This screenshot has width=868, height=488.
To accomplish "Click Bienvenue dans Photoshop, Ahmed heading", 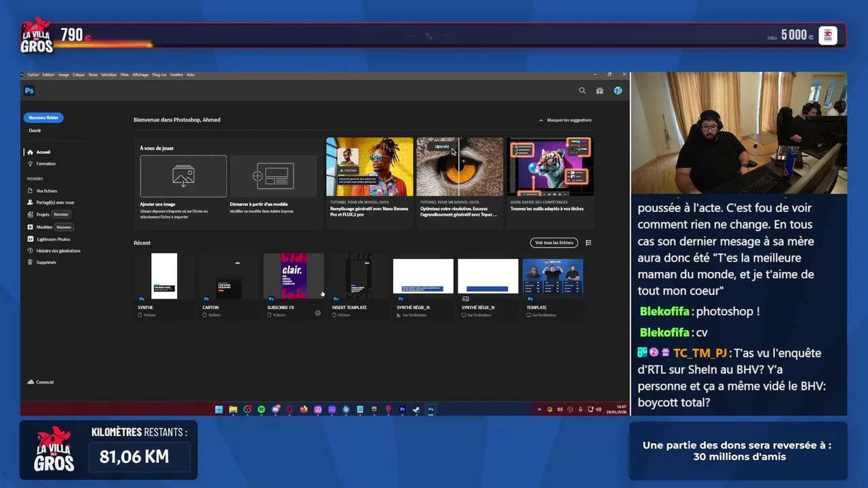I will (177, 120).
